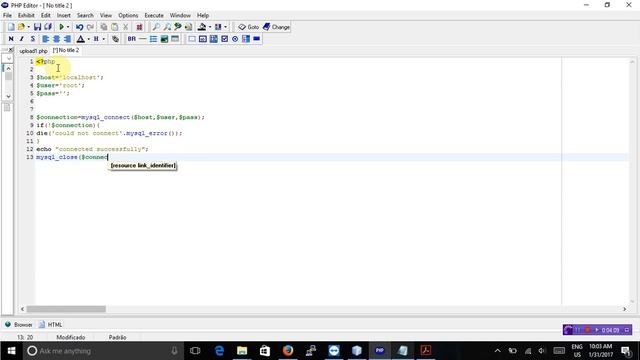Apply bold with N icon

[x=11, y=39]
